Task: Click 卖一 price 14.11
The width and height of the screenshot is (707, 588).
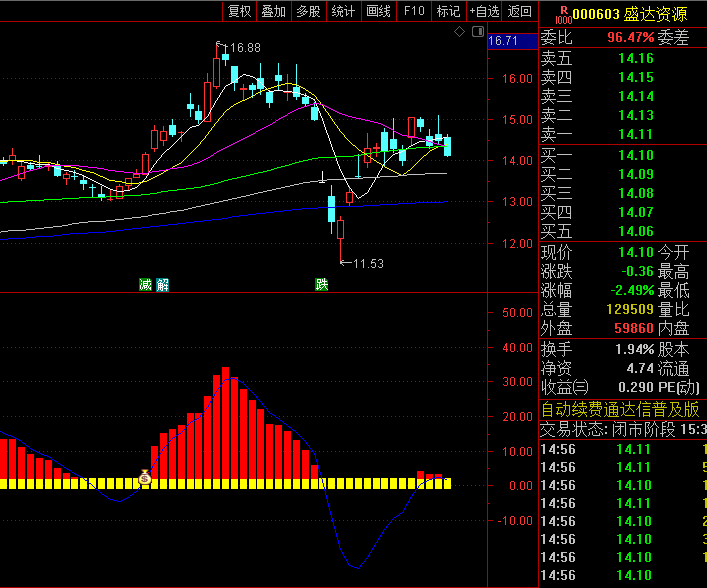Action: tap(636, 134)
